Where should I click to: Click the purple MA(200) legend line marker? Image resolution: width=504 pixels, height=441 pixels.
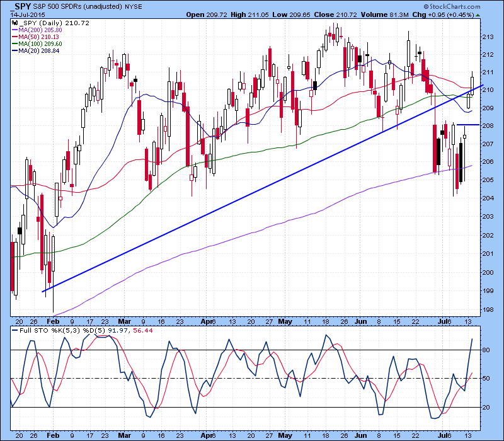click(14, 30)
